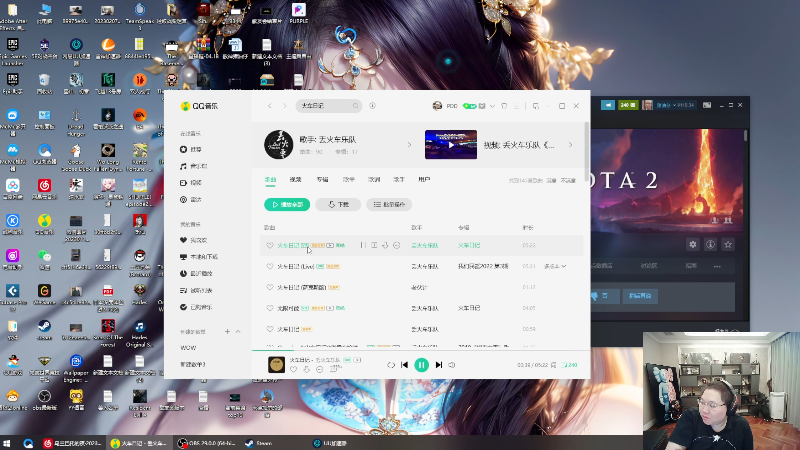Go forward in QQ Music navigation
The width and height of the screenshot is (800, 450).
click(x=285, y=106)
